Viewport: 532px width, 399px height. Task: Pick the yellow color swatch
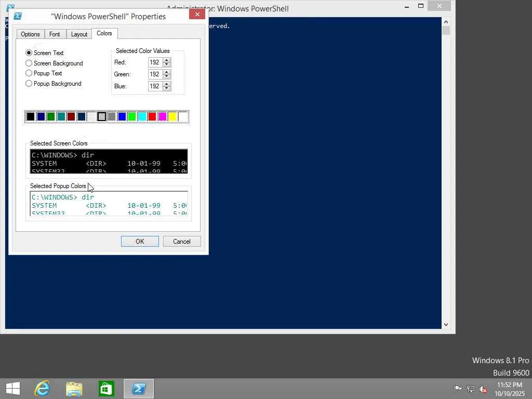(x=172, y=117)
